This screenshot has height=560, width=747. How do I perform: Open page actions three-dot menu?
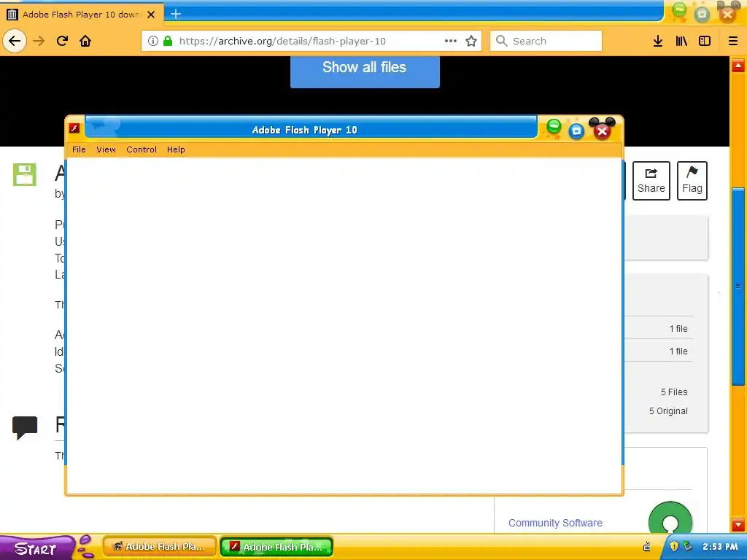[450, 41]
